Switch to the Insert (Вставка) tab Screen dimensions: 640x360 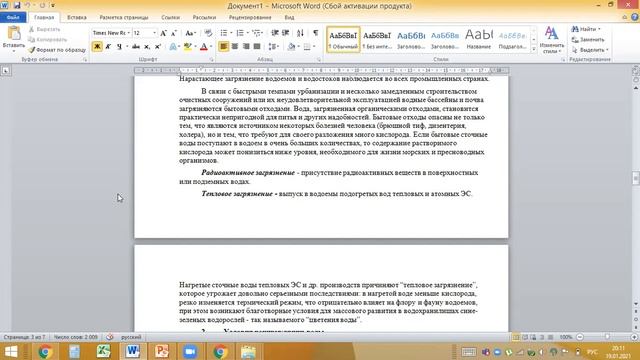click(77, 18)
